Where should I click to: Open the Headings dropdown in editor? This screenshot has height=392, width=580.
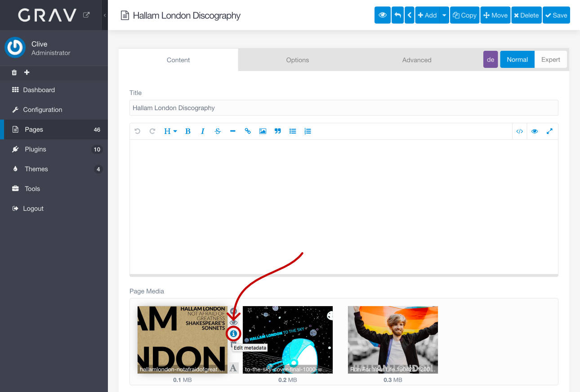tap(170, 131)
